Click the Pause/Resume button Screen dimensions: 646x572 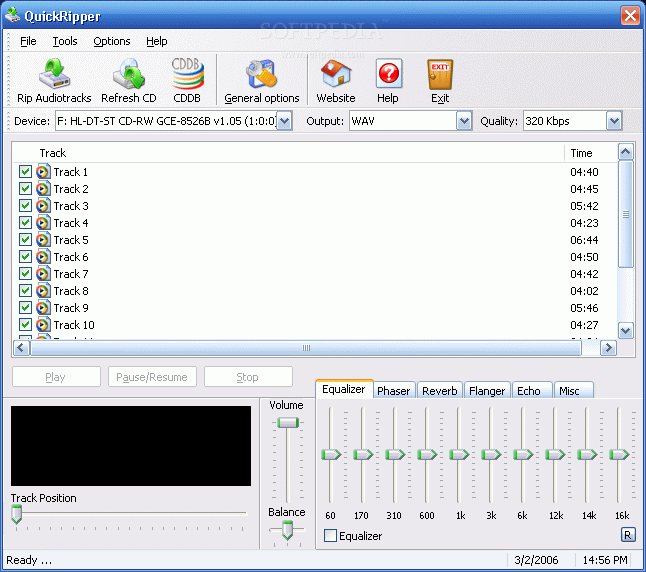[x=152, y=377]
